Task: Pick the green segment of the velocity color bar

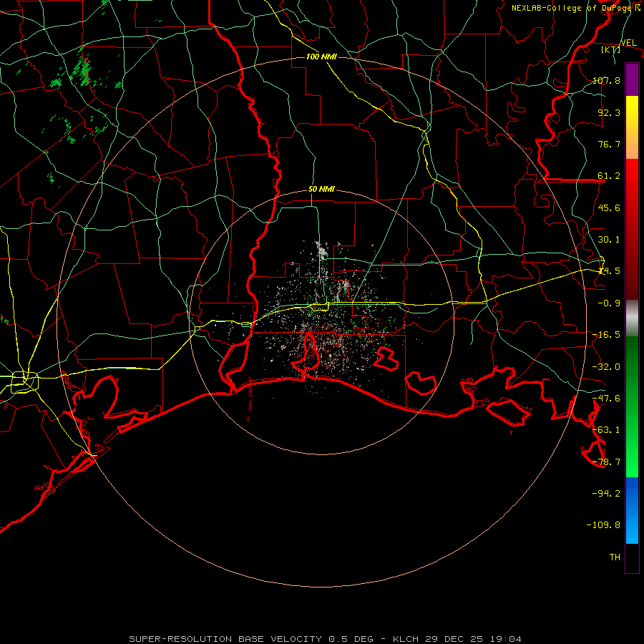Action: click(632, 406)
